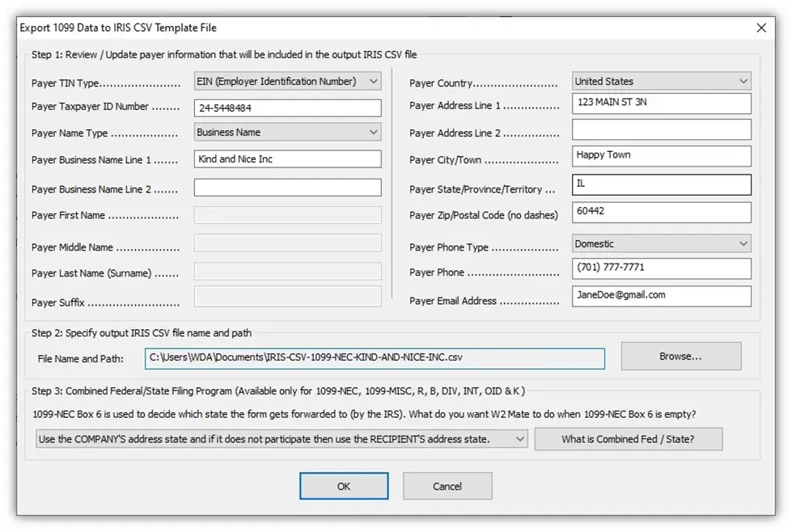This screenshot has width=792, height=532.
Task: Click the Payer Zip/Postal Code (no dashes) label
Action: [484, 216]
